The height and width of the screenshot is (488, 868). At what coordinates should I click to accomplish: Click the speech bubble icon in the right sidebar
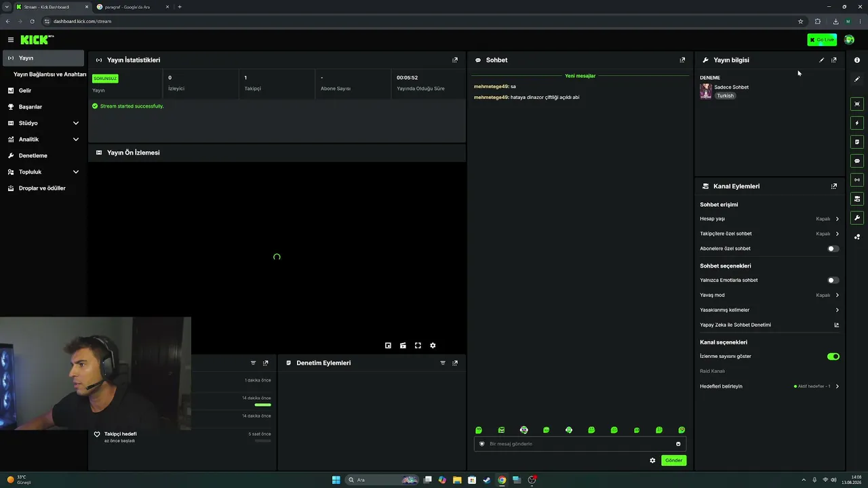pos(857,161)
